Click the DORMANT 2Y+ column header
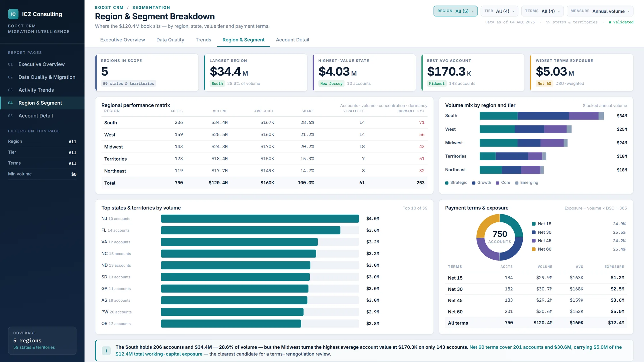The image size is (644, 362). coord(411,111)
